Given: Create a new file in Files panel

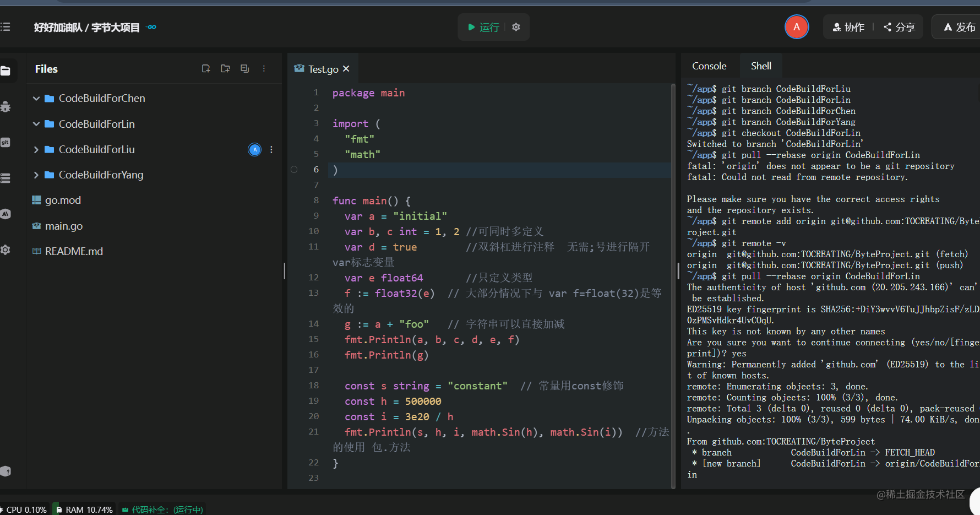Looking at the screenshot, I should 206,69.
